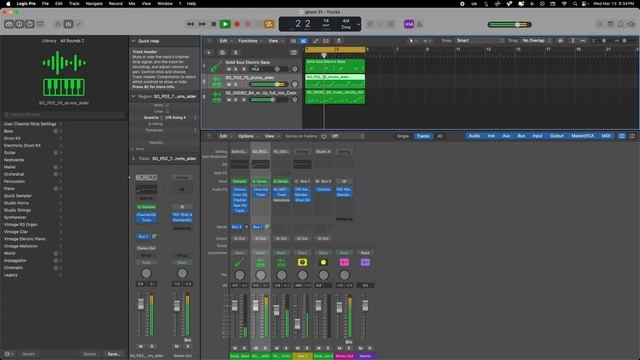The height and width of the screenshot is (360, 640).
Task: Open the left-click tool pointer menu
Action: point(412,41)
